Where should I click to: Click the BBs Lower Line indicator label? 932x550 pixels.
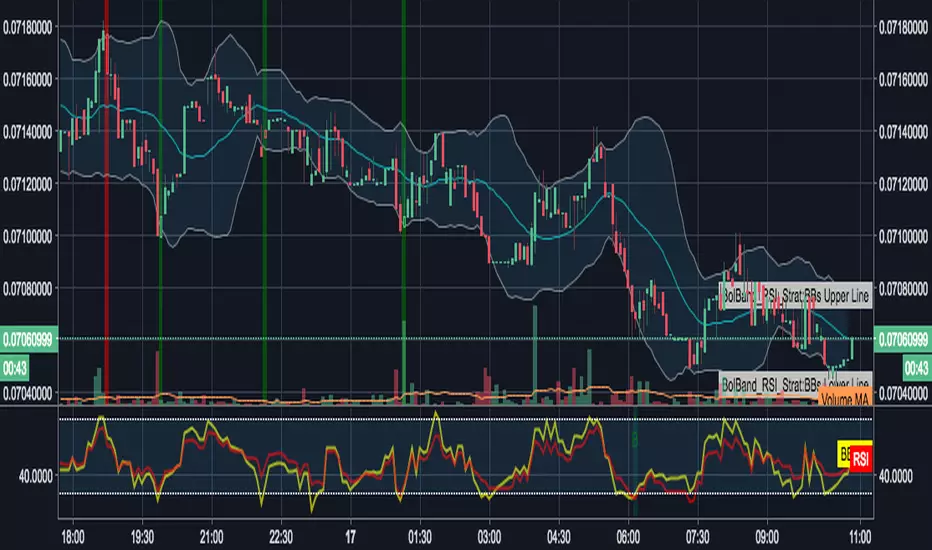pos(796,384)
